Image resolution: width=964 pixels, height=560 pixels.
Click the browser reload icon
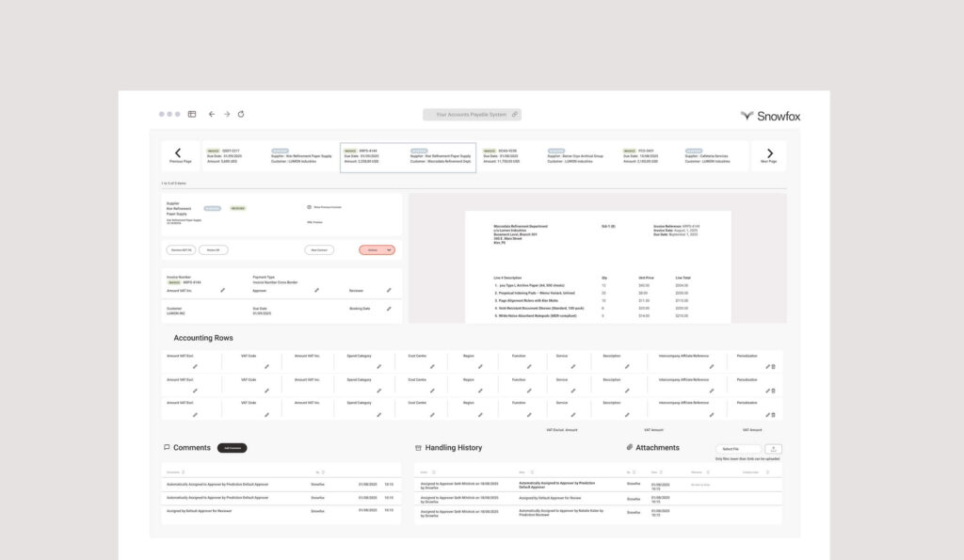pyautogui.click(x=241, y=114)
